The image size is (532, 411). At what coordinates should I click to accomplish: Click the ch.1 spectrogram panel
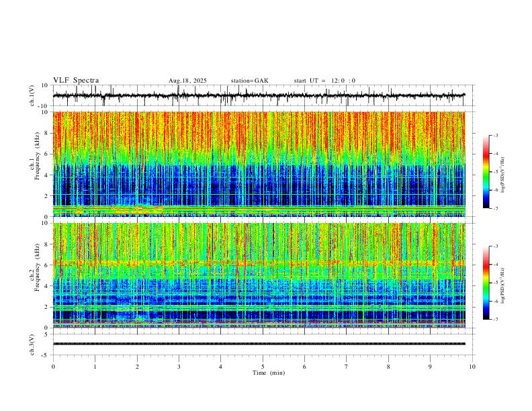259,164
